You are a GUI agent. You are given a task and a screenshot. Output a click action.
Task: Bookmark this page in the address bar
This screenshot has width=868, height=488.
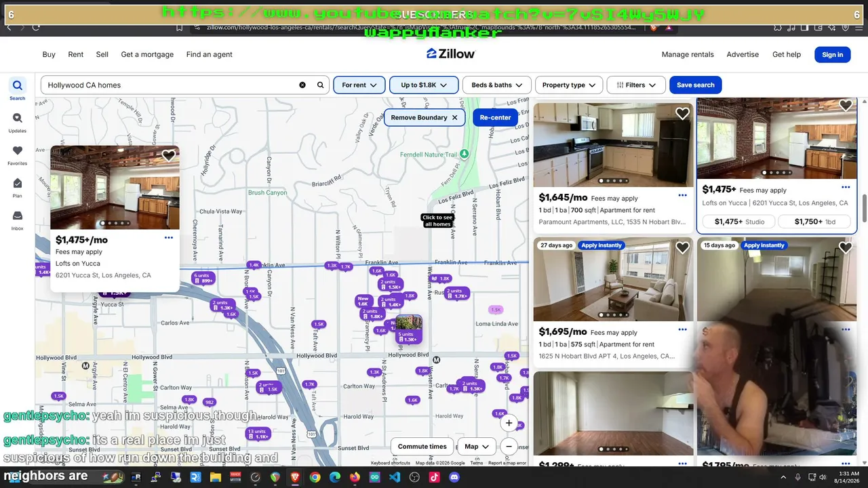tap(180, 28)
